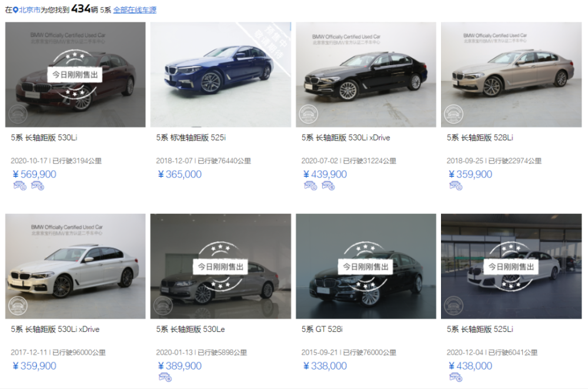The height and width of the screenshot is (389, 588).
Task: Click the car badge icon under ¥389,900
Action: pyautogui.click(x=165, y=377)
